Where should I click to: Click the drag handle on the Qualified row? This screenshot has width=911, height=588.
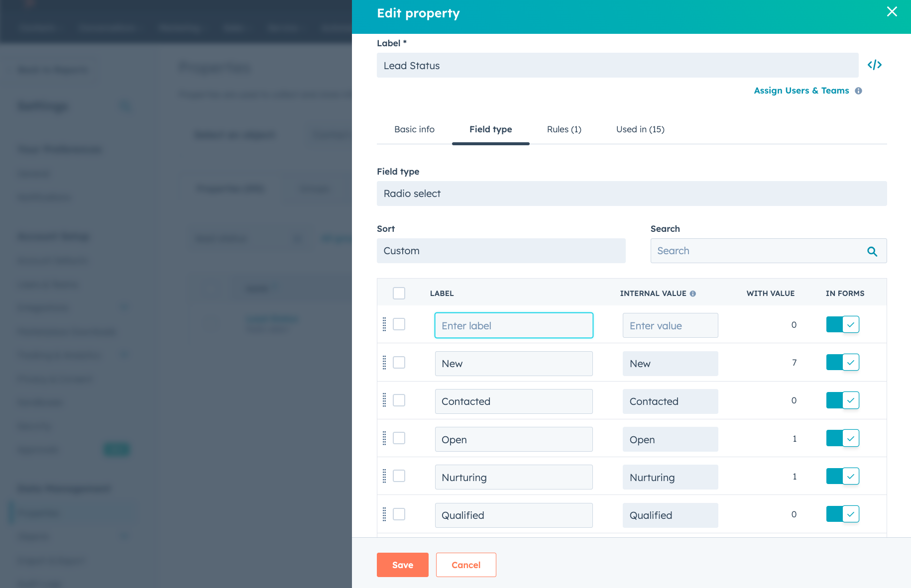coord(384,514)
